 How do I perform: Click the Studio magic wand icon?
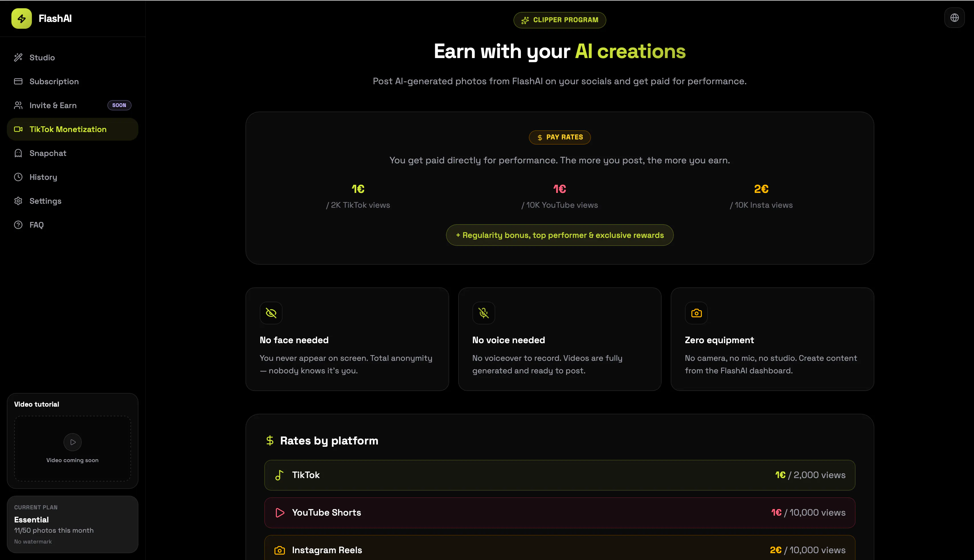click(18, 58)
